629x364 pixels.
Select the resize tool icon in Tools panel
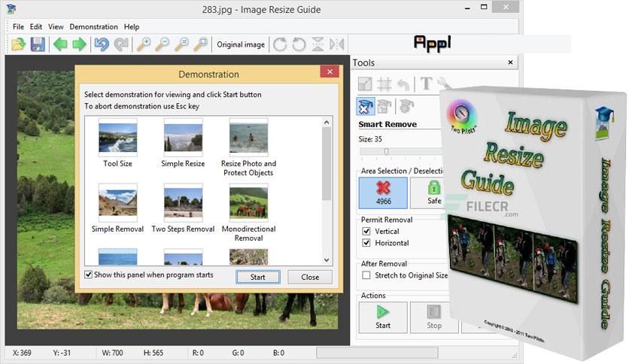point(365,83)
